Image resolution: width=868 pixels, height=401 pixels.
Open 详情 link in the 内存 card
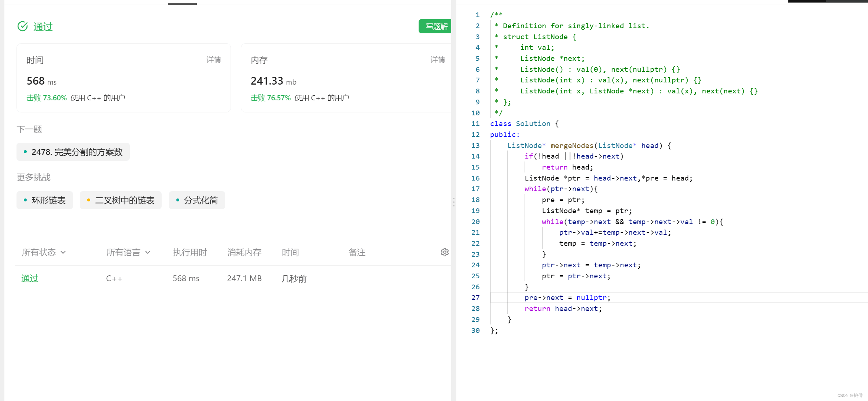point(438,59)
